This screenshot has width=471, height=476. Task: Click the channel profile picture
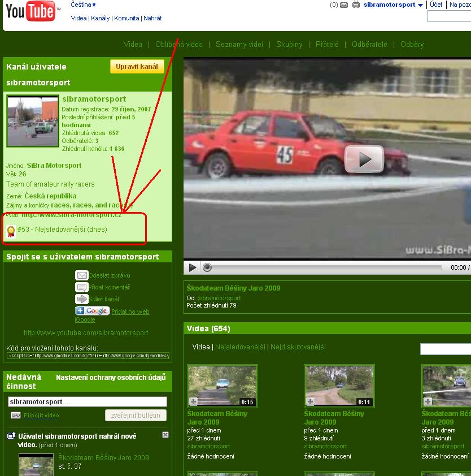33,121
